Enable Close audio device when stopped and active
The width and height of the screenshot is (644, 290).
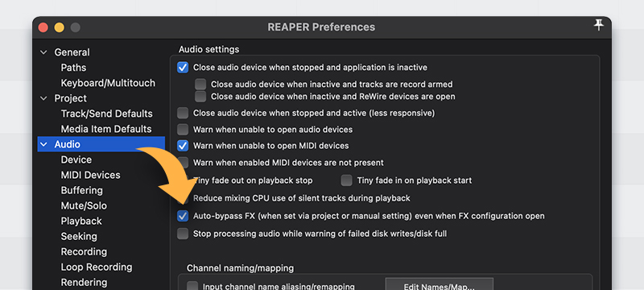[183, 113]
